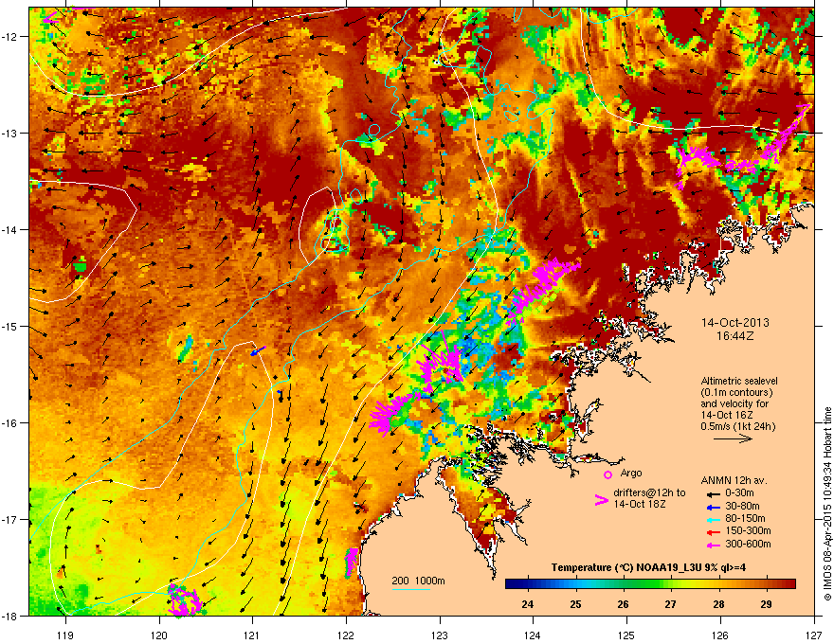Viewport: 834px width, 644px height.
Task: Click the latitude axis label -17
Action: [x=10, y=520]
